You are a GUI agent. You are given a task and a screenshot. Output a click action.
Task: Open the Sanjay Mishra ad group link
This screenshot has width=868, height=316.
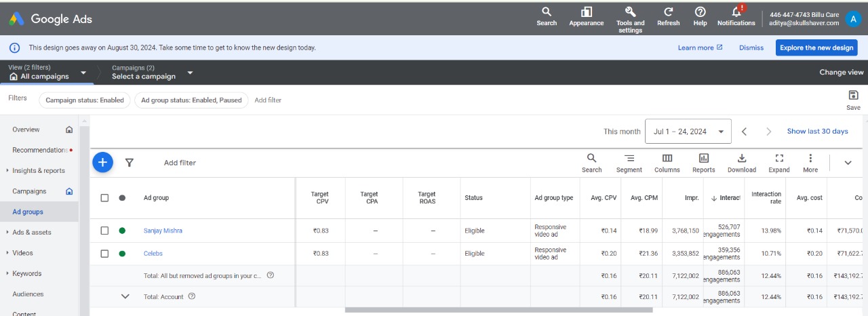click(x=163, y=231)
